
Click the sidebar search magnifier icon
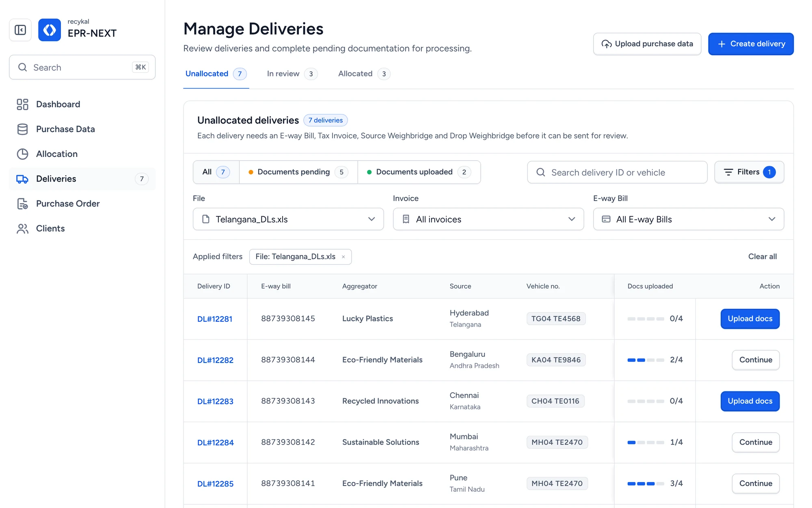click(x=23, y=67)
